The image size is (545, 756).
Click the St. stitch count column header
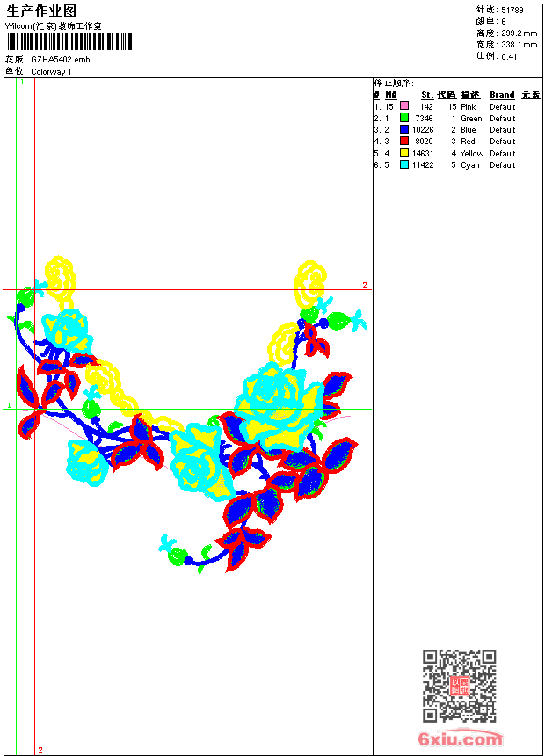coord(427,95)
